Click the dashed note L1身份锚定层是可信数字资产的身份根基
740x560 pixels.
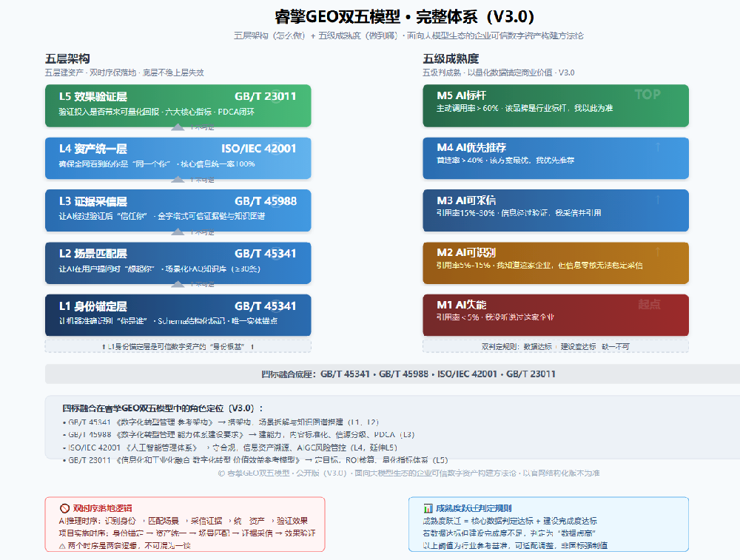tap(178, 346)
